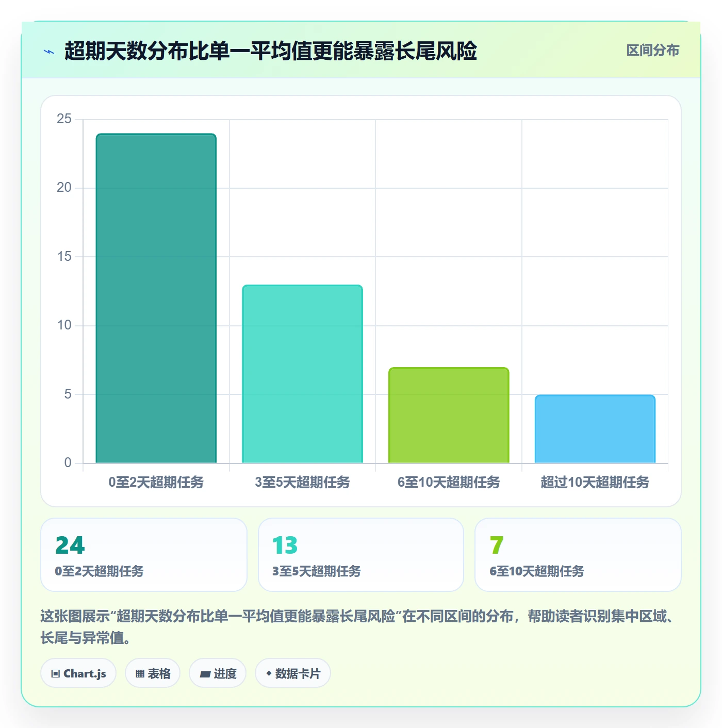Screen dimensions: 722x728
Task: Click the y-axis value 15
Action: (x=64, y=256)
